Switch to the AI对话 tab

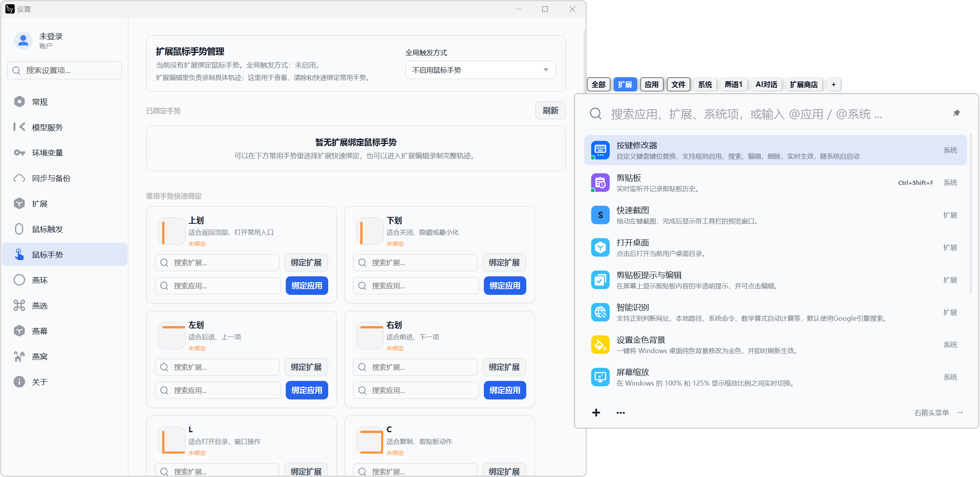click(766, 85)
